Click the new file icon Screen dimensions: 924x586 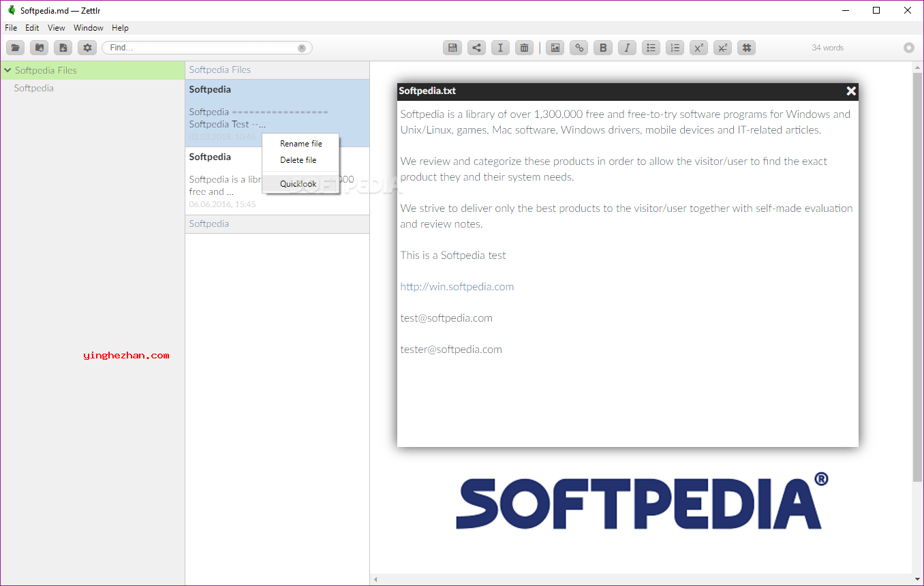63,48
